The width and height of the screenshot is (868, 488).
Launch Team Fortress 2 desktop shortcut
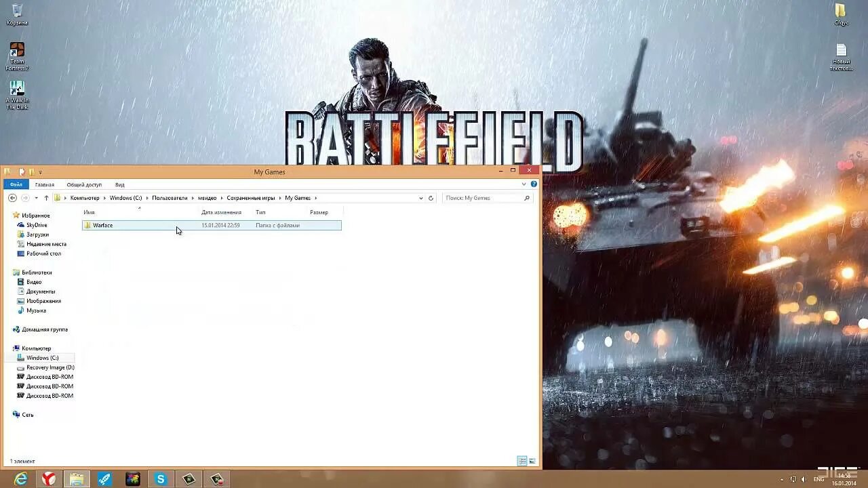[x=17, y=57]
